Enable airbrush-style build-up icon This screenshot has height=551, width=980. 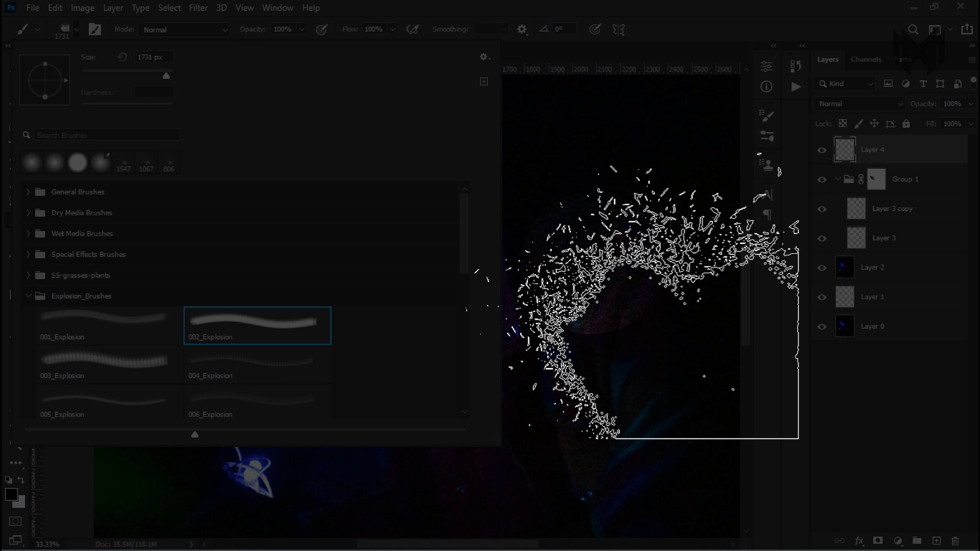pos(413,29)
